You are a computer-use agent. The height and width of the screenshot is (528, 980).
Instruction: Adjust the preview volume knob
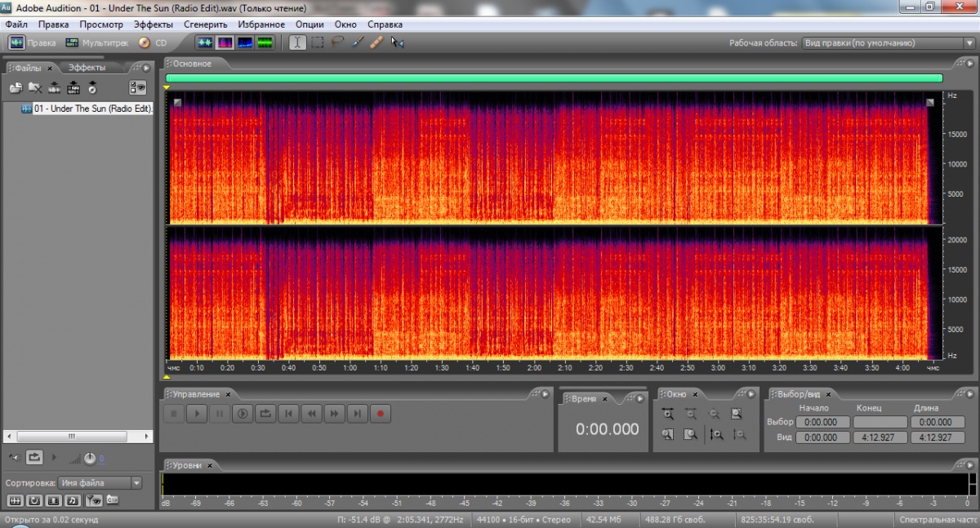pyautogui.click(x=90, y=458)
